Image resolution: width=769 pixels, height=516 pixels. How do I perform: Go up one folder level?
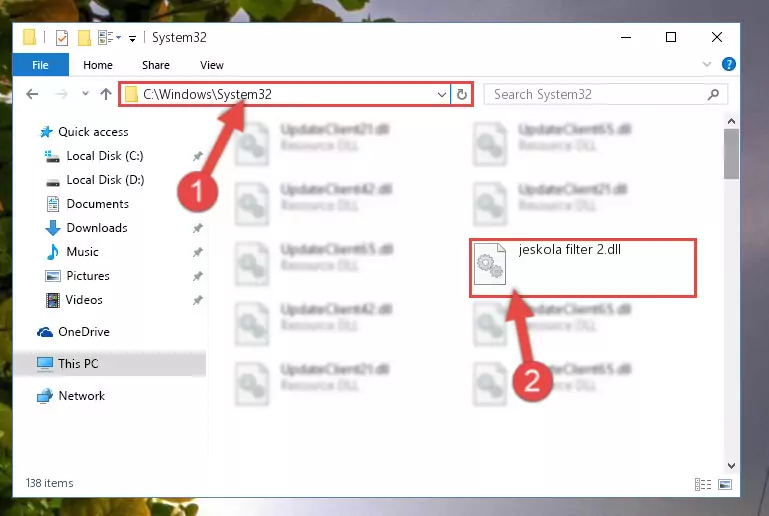tap(105, 94)
